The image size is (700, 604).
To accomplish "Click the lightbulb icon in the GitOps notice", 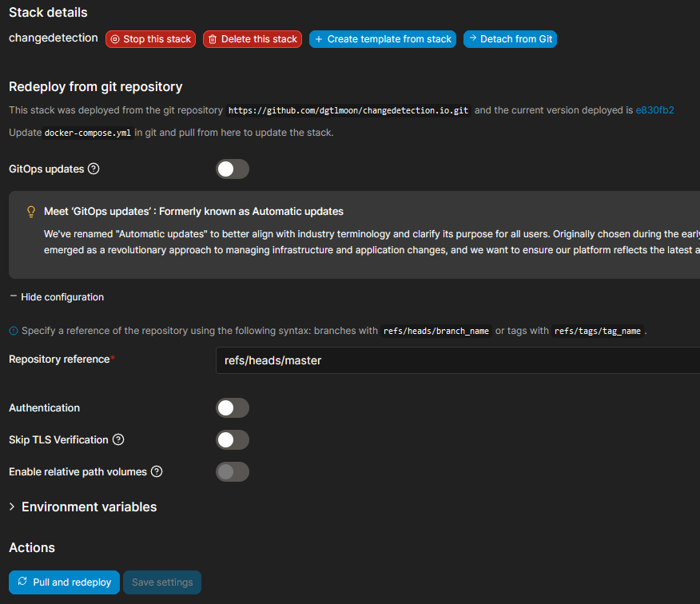I will pos(30,212).
